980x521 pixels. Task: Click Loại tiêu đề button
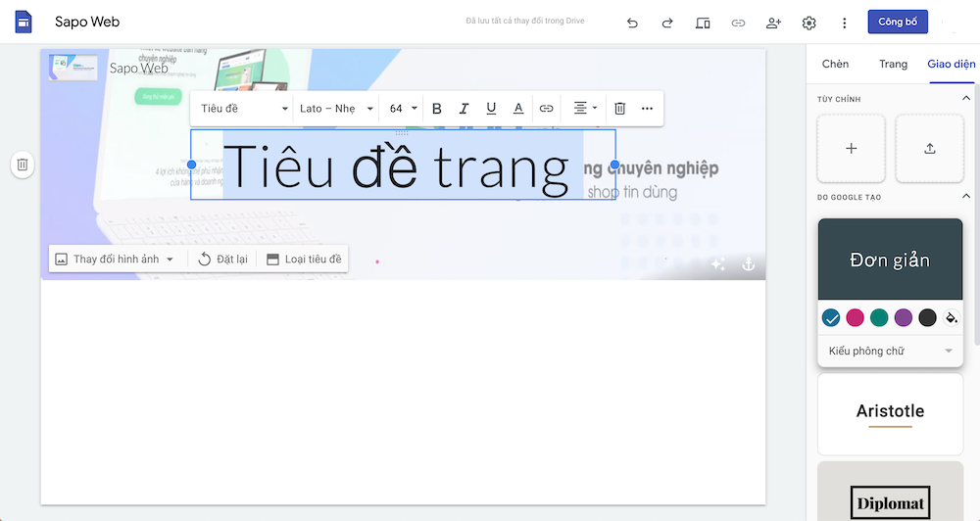pos(305,260)
